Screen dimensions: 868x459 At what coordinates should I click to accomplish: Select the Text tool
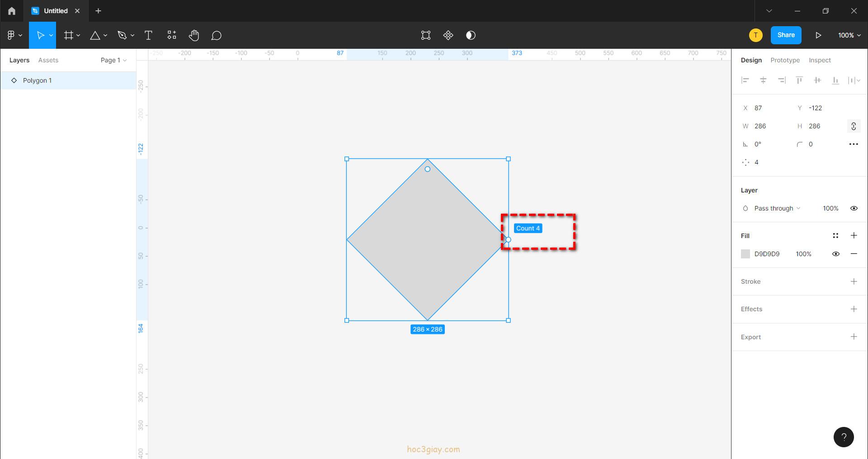148,35
